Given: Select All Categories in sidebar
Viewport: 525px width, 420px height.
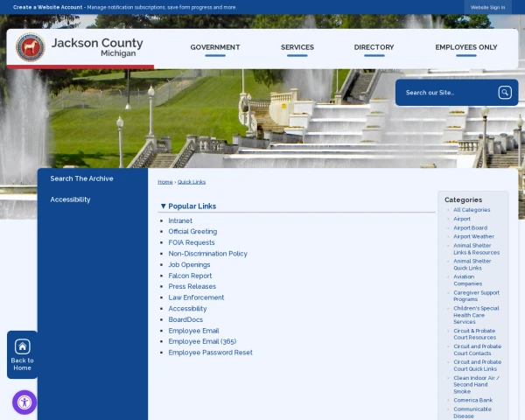Looking at the screenshot, I should pos(472,210).
